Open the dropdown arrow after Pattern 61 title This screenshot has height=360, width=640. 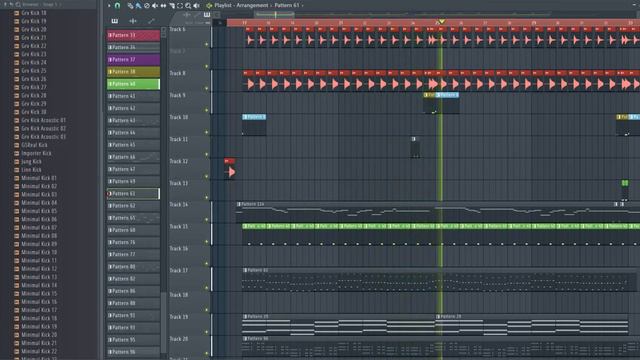303,6
